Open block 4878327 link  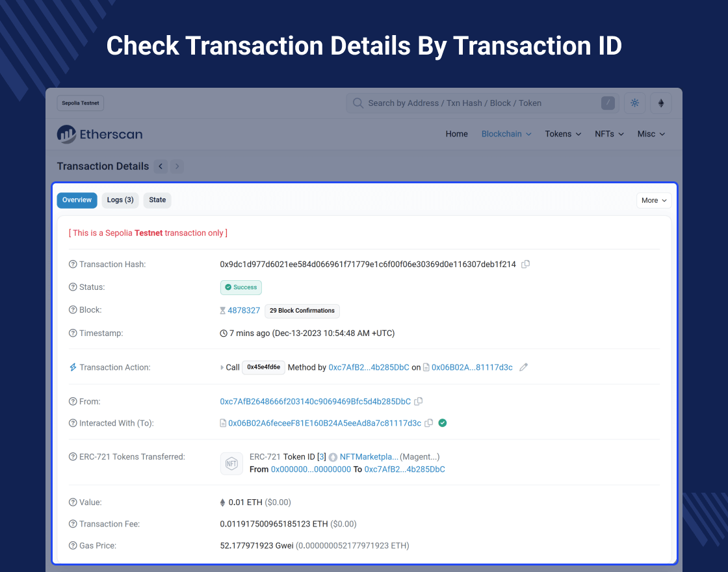point(244,311)
